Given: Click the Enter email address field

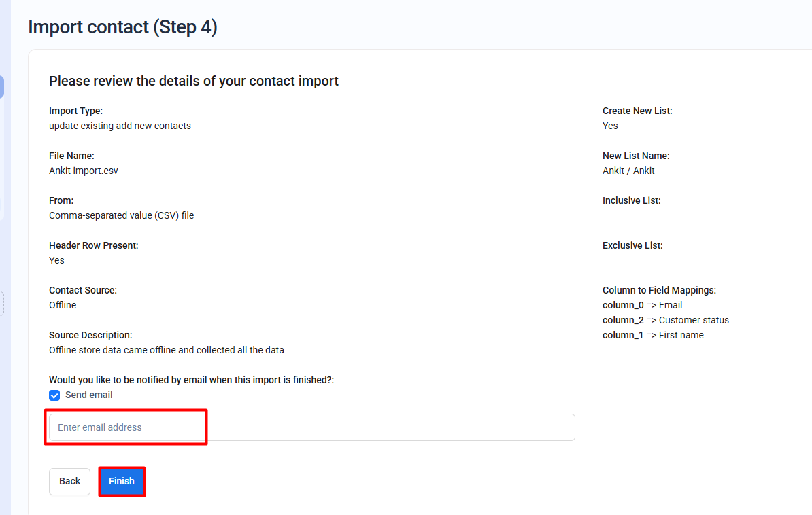Looking at the screenshot, I should pos(311,427).
